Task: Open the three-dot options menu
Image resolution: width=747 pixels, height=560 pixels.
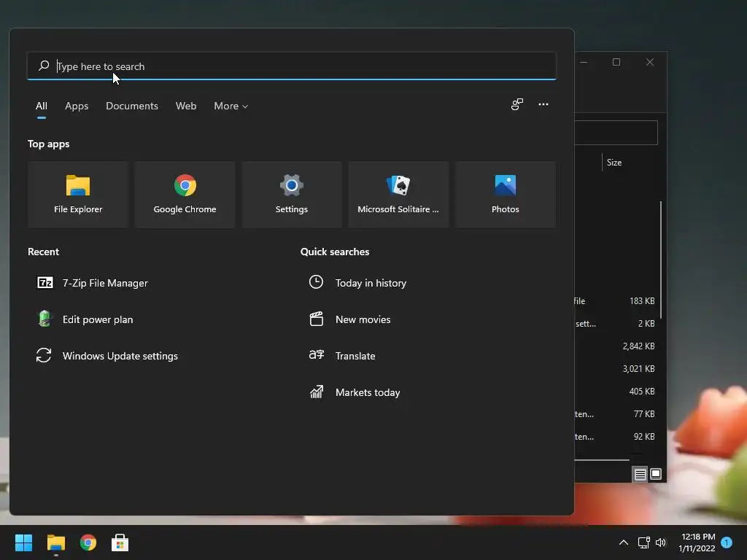Action: (543, 104)
